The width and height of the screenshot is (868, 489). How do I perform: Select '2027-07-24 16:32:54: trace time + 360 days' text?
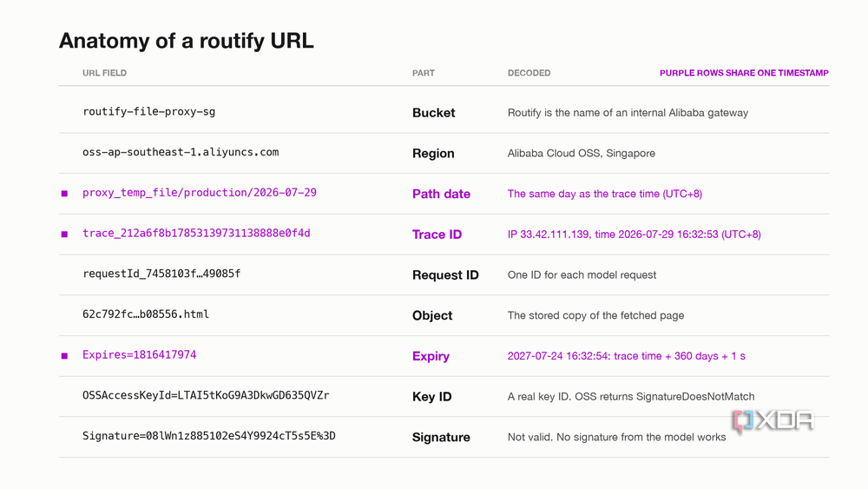(x=613, y=356)
